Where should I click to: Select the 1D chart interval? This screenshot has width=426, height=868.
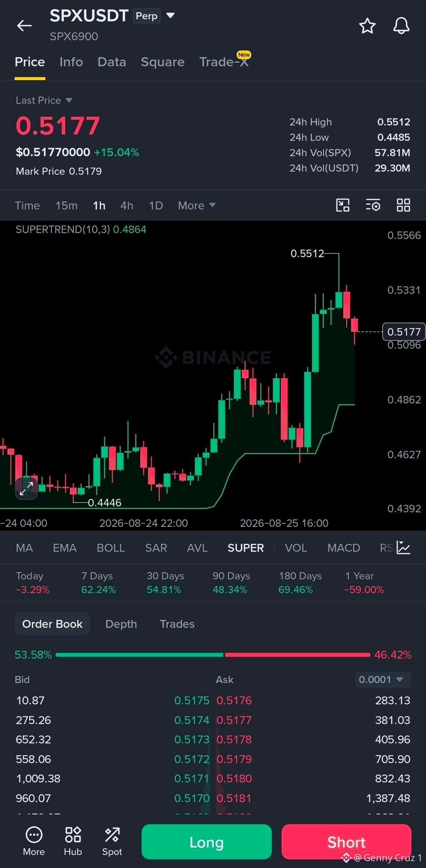pyautogui.click(x=156, y=205)
